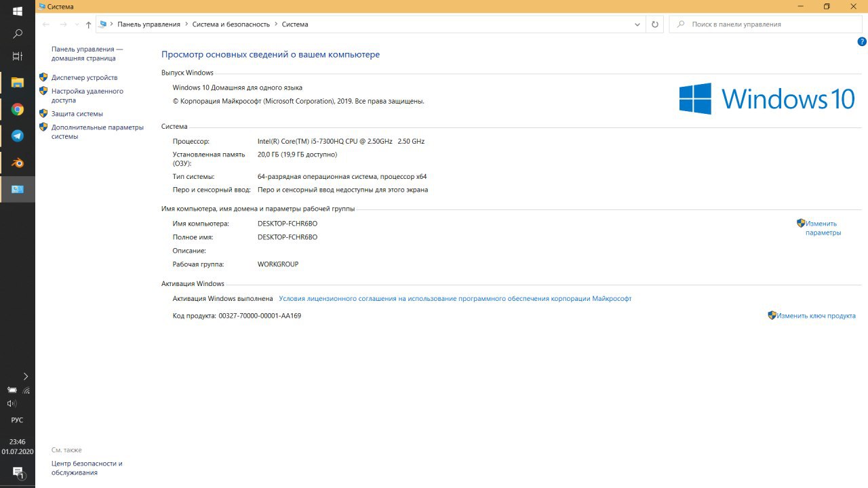Click Изменить параметры link

coord(823,228)
